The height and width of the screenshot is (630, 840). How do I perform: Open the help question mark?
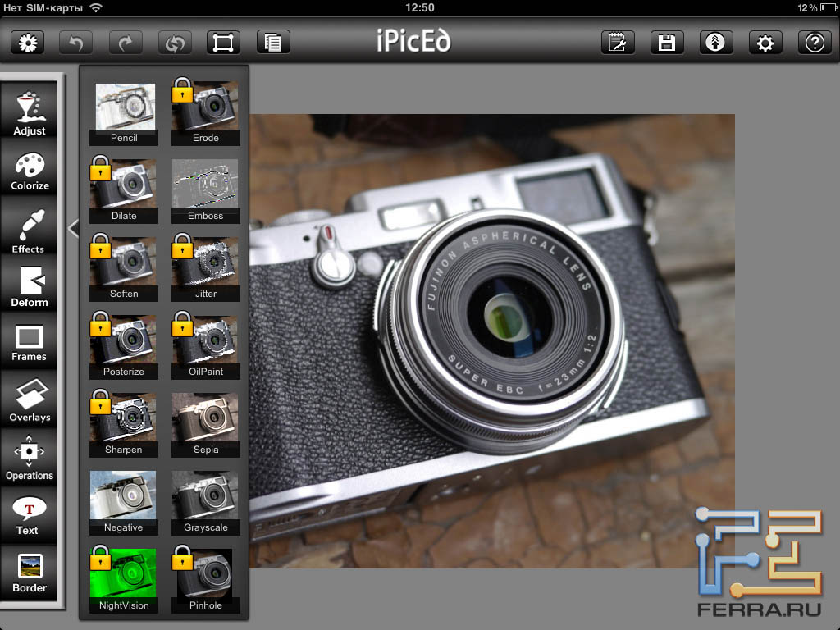pos(815,43)
